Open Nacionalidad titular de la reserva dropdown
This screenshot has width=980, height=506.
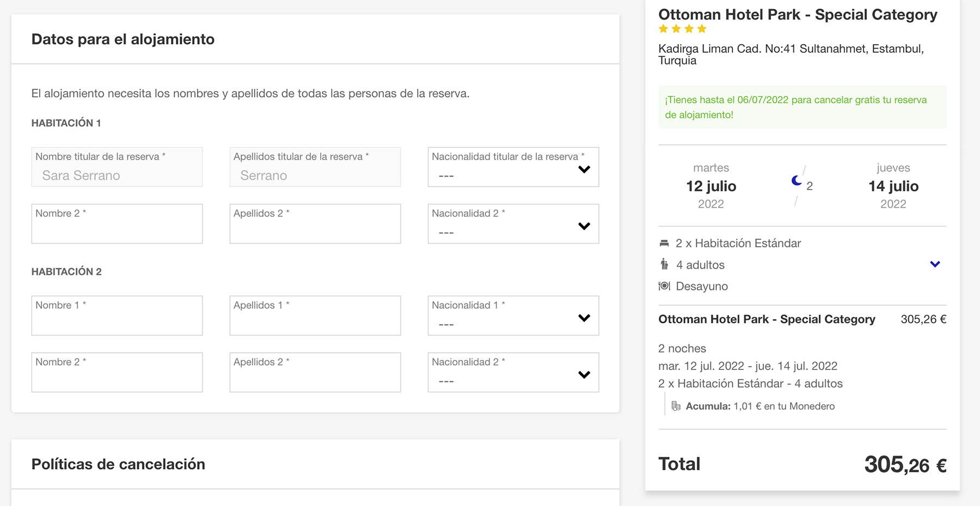pyautogui.click(x=513, y=167)
